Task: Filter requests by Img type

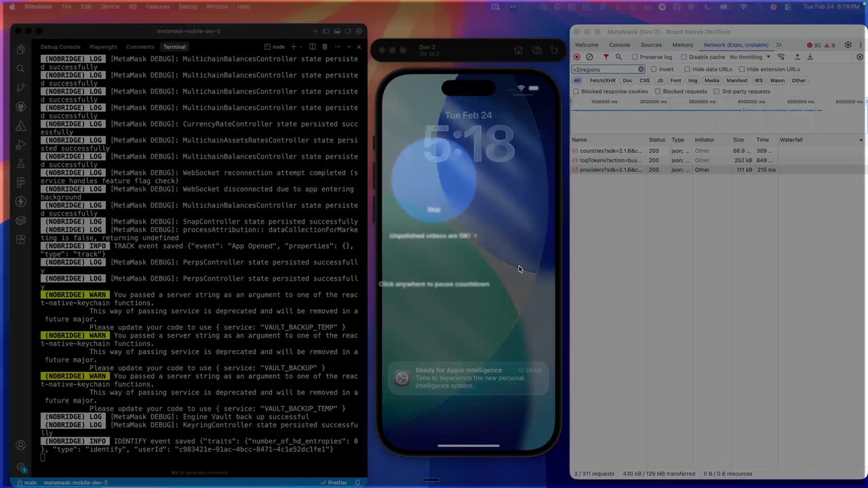Action: [x=693, y=81]
